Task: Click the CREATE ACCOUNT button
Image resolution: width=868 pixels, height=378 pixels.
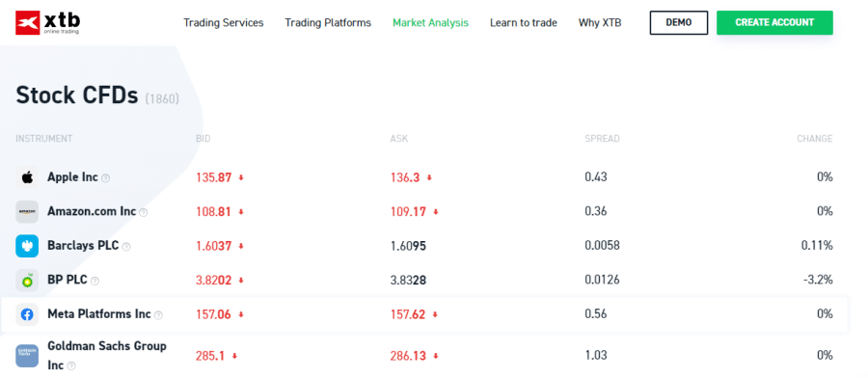Action: (x=774, y=23)
